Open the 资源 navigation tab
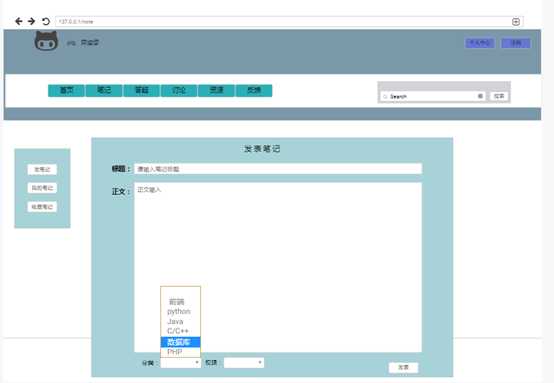554x383 pixels. [x=216, y=90]
